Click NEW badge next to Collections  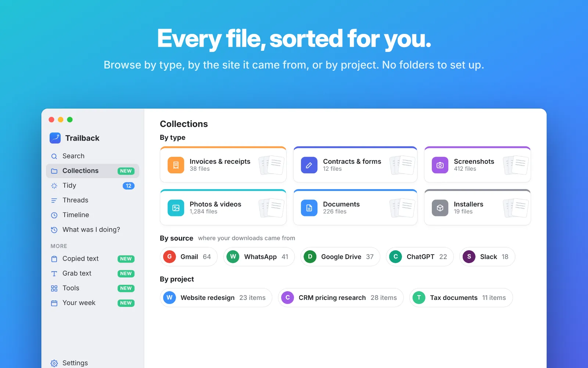click(126, 171)
